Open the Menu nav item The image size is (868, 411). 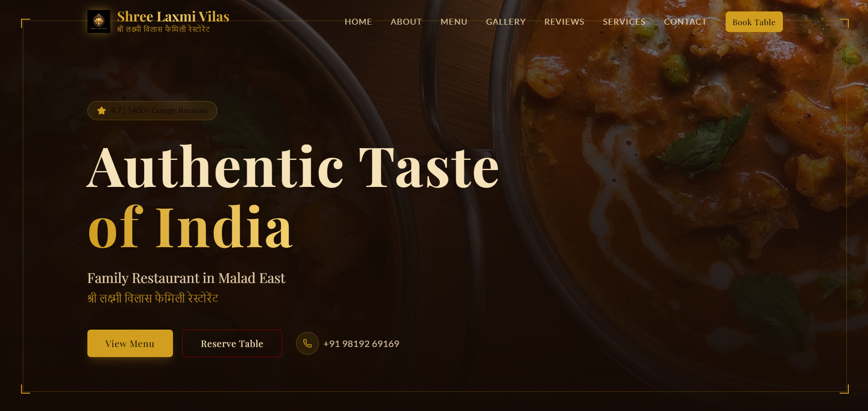pos(454,21)
